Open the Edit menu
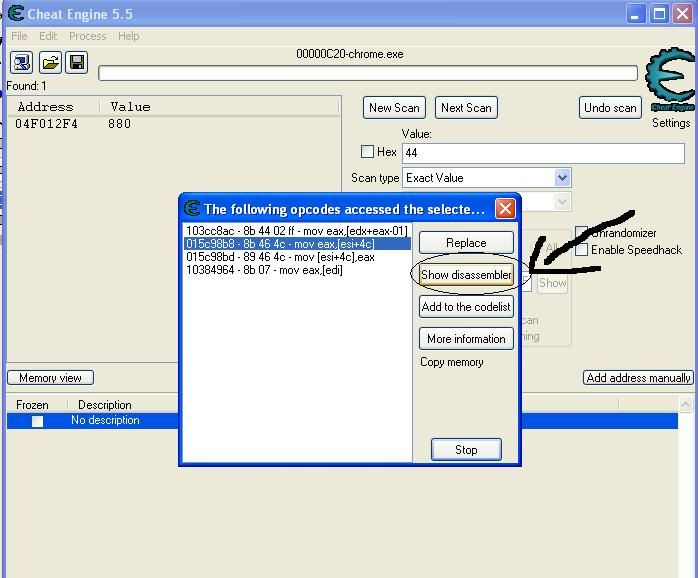698x578 pixels. (x=48, y=36)
